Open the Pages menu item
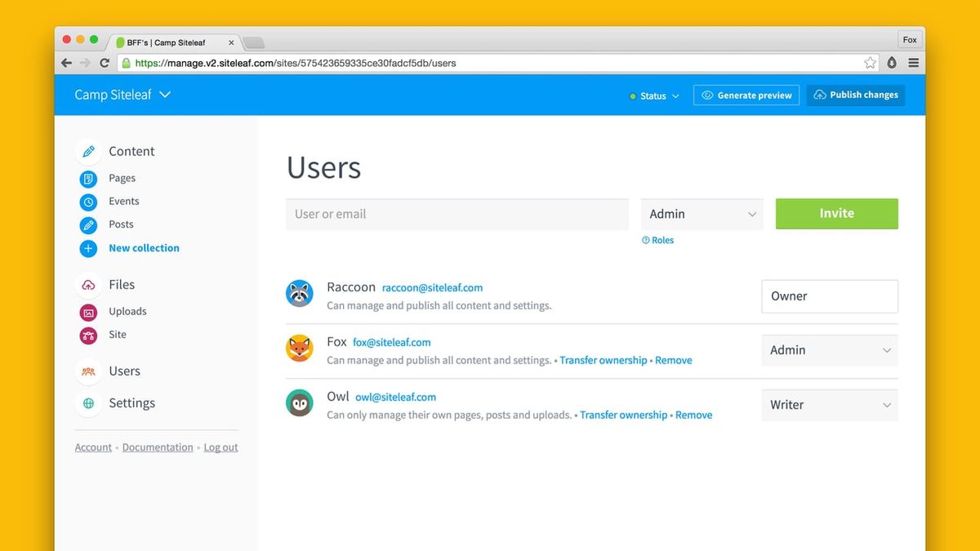Viewport: 980px width, 551px height. (x=122, y=178)
